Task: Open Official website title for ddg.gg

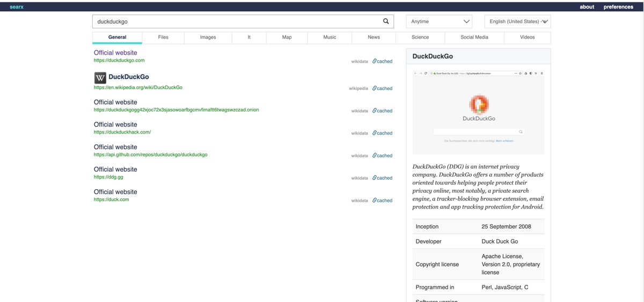Action: 115,170
